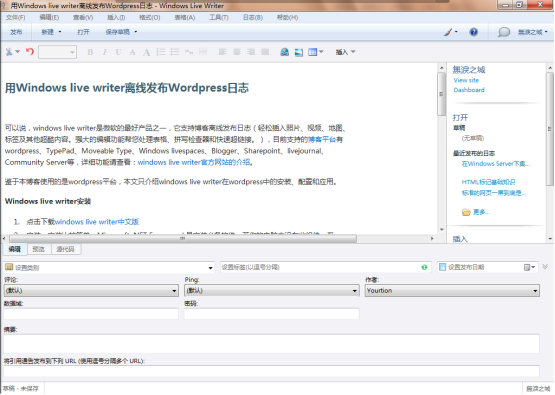The height and width of the screenshot is (395, 555).
Task: Undo the last action with the red arrow
Action: [30, 52]
